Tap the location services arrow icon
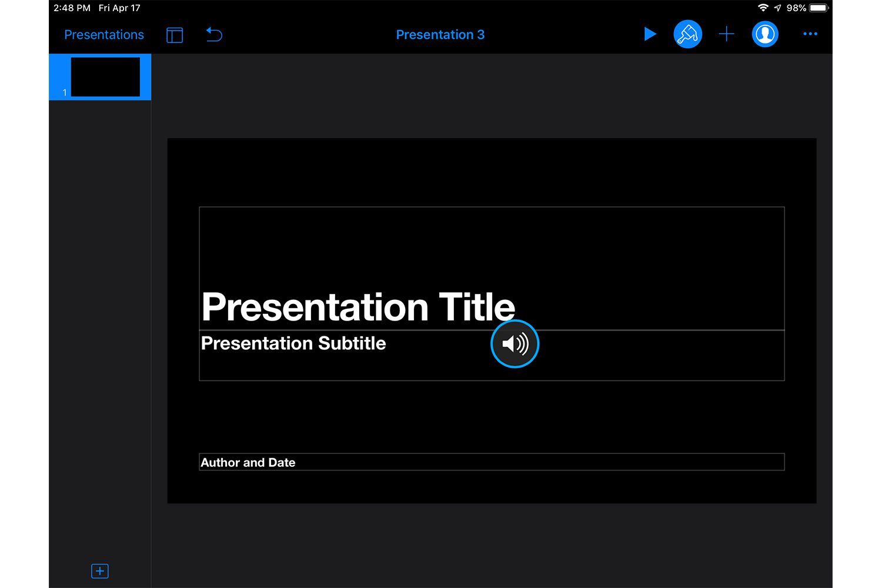Screen dimensions: 882x588 (x=777, y=8)
